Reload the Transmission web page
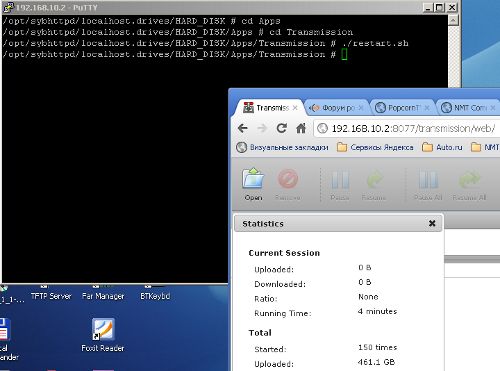The height and width of the screenshot is (371, 500). click(282, 128)
